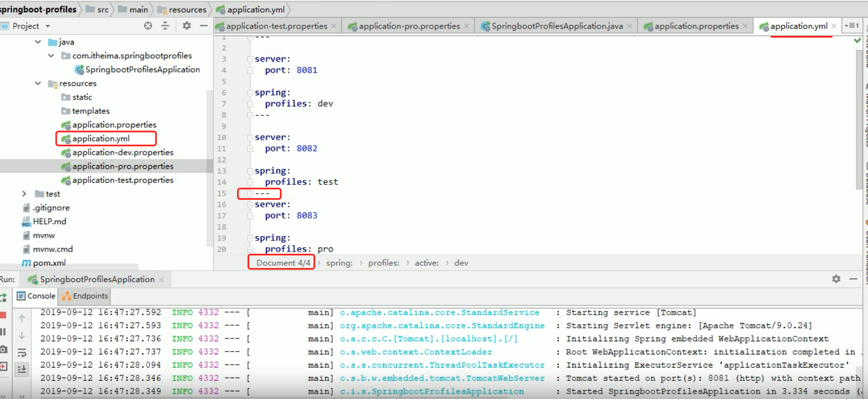Switch to SpringbootProfilesApplication.java tab
868x399 pixels.
point(557,26)
